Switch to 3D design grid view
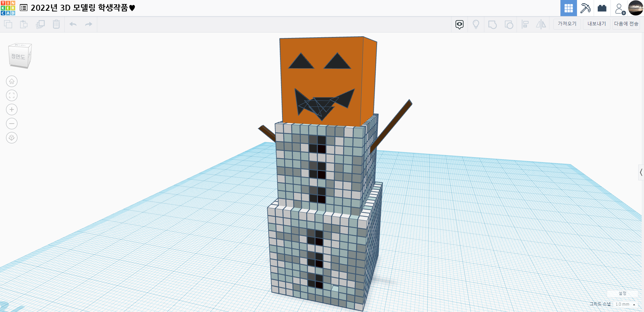This screenshot has width=644, height=312. (x=569, y=8)
